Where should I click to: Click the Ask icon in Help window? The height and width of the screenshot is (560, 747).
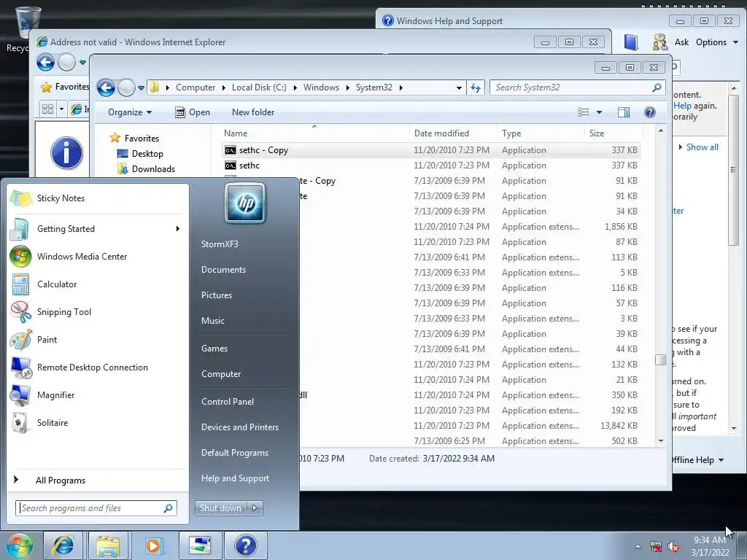(660, 42)
